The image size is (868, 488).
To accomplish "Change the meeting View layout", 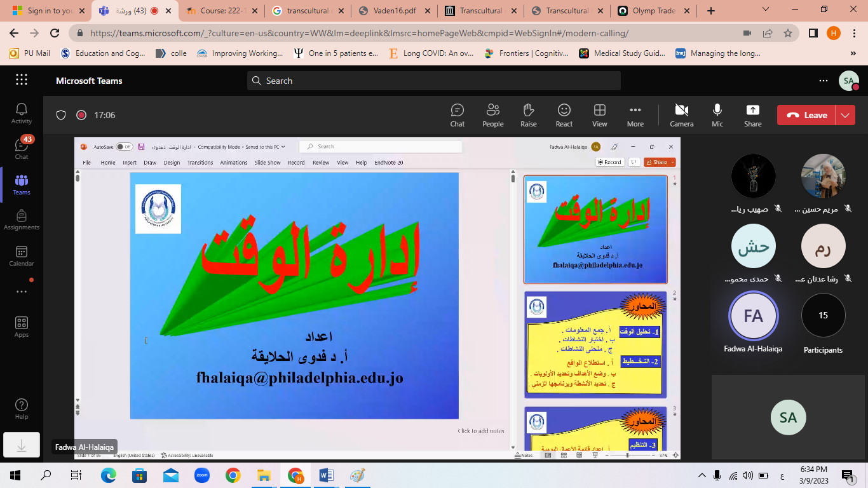I will (599, 115).
